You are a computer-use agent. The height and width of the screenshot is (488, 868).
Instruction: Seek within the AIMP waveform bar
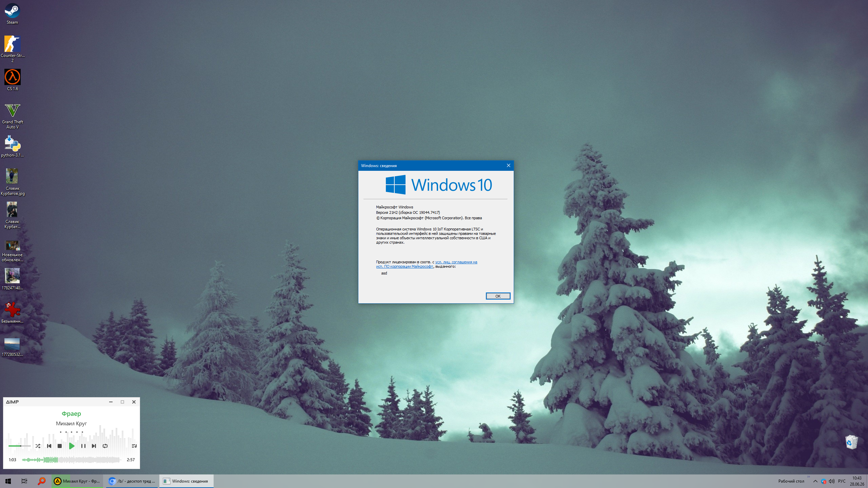[x=72, y=460]
